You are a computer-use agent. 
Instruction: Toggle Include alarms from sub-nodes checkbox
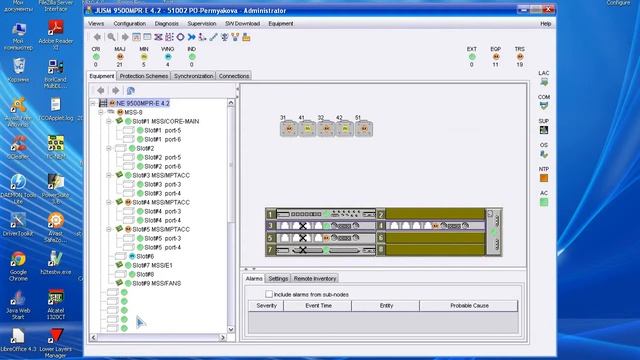pos(269,294)
